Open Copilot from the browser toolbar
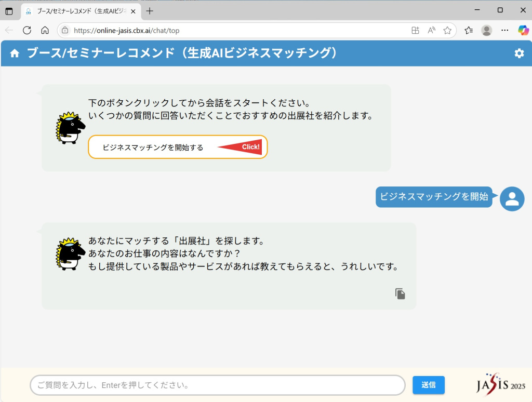Image resolution: width=532 pixels, height=402 pixels. tap(523, 30)
